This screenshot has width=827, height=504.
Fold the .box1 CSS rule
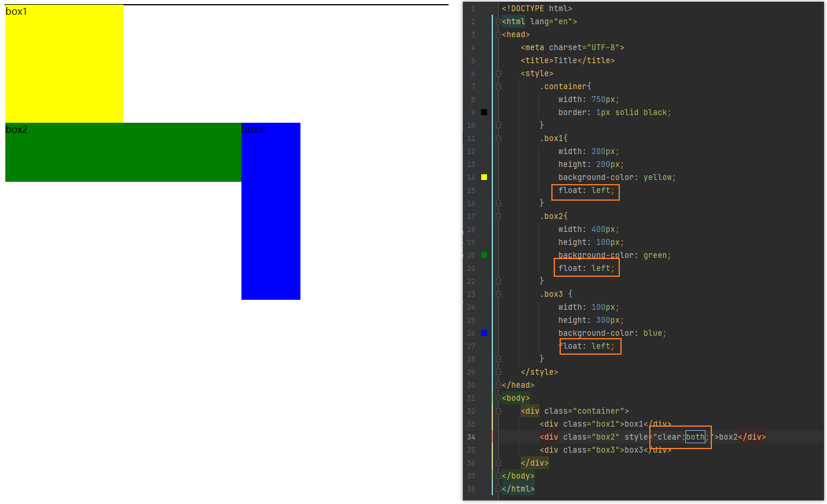[498, 139]
